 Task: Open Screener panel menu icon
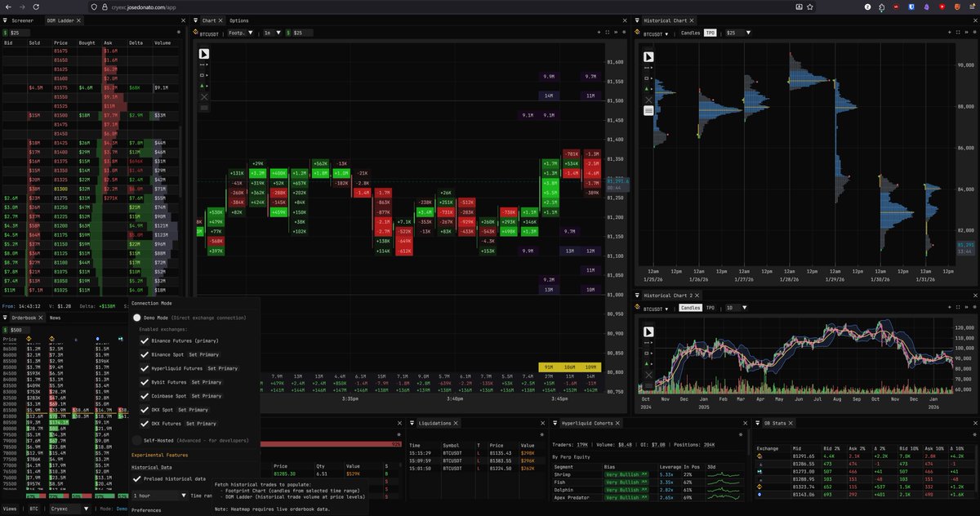[x=5, y=20]
